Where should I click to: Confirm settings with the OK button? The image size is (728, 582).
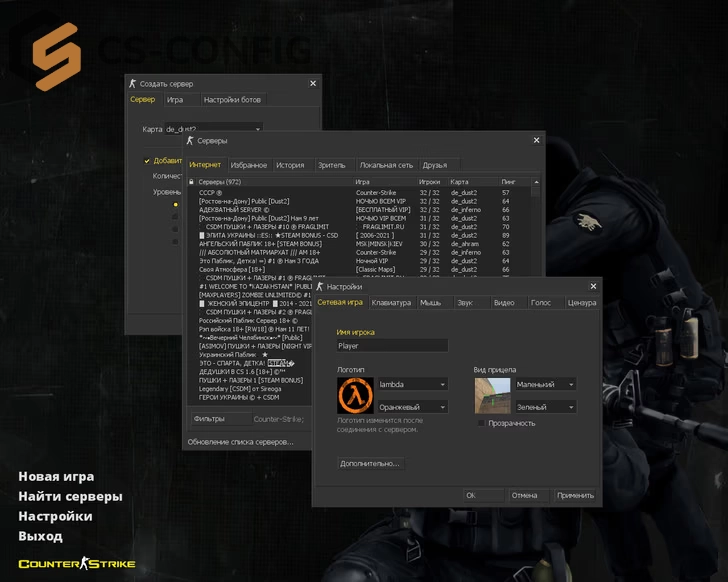[483, 495]
